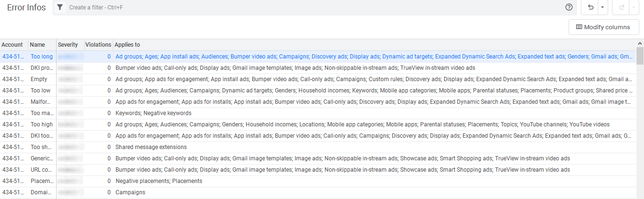Click the scrollbar up arrow
Image resolution: width=644 pixels, height=199 pixels.
(640, 43)
